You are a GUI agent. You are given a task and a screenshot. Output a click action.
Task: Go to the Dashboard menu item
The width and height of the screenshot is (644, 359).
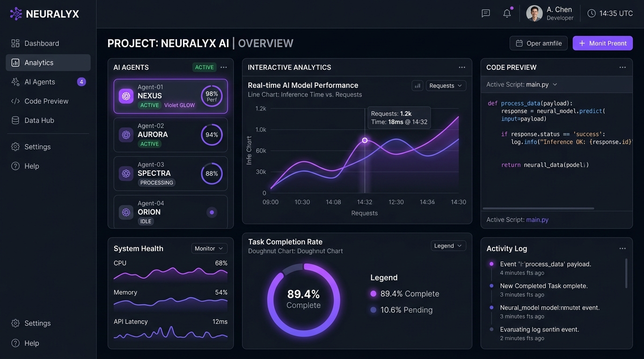click(48, 43)
